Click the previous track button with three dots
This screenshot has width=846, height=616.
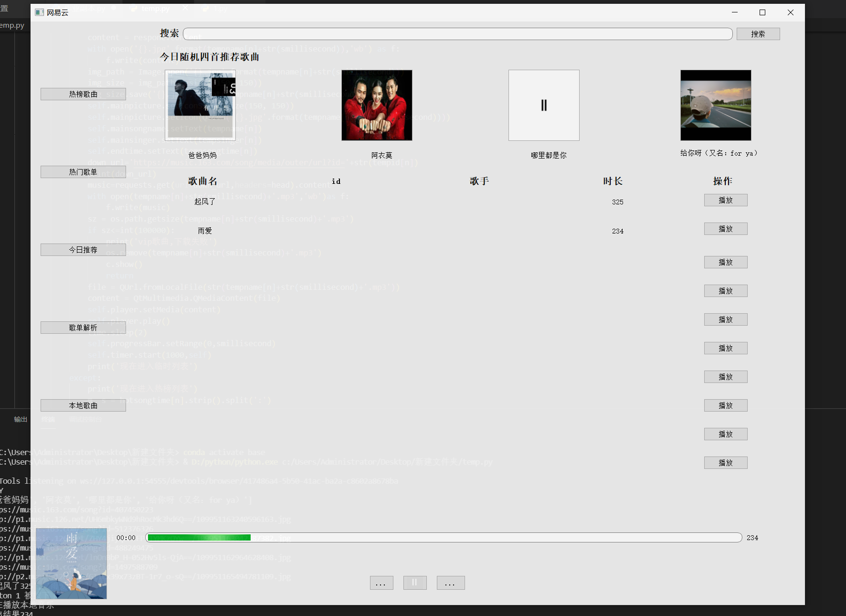pyautogui.click(x=381, y=583)
